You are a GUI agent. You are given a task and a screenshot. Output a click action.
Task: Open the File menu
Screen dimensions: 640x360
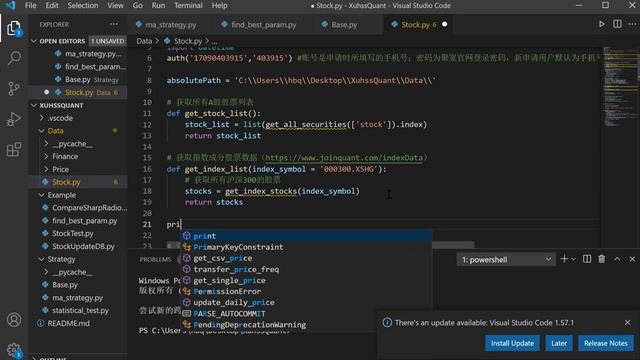(30, 5)
